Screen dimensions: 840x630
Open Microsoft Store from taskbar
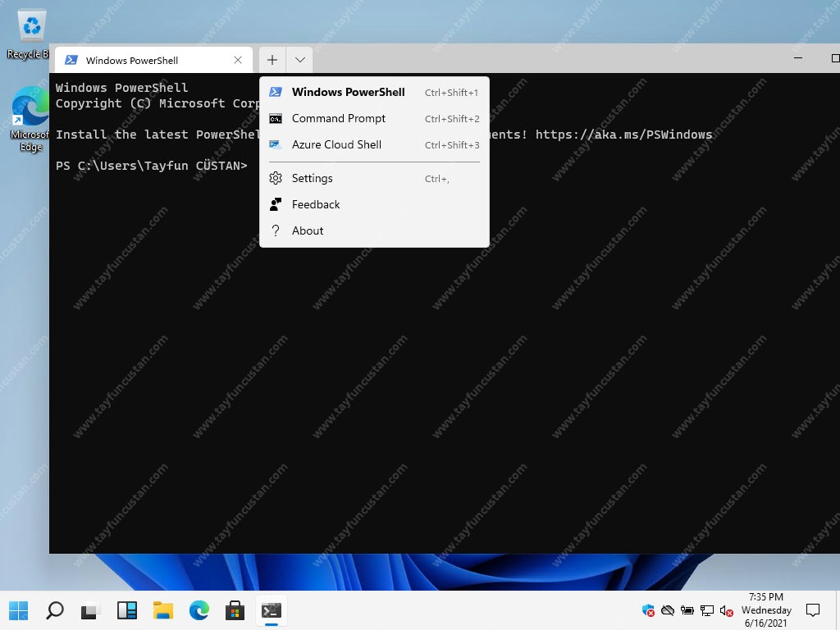235,610
